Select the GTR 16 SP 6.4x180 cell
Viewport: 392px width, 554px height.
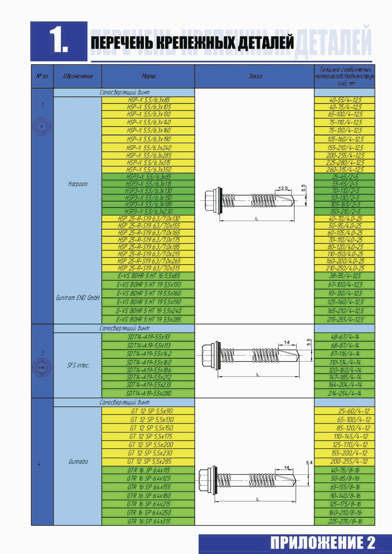(x=148, y=496)
